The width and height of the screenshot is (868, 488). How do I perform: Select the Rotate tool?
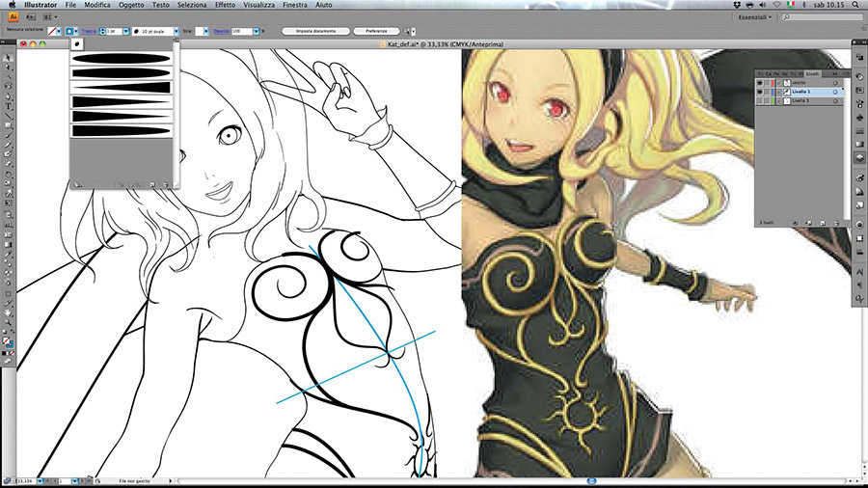click(x=8, y=174)
